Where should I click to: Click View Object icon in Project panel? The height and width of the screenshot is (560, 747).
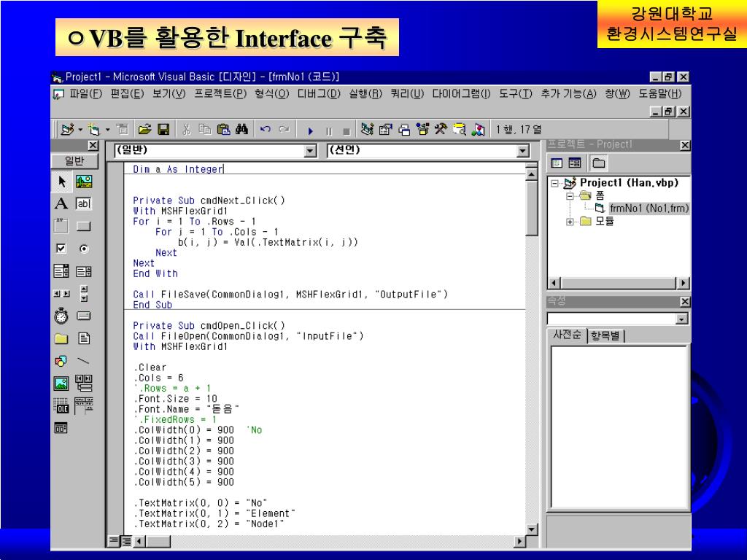click(x=575, y=163)
